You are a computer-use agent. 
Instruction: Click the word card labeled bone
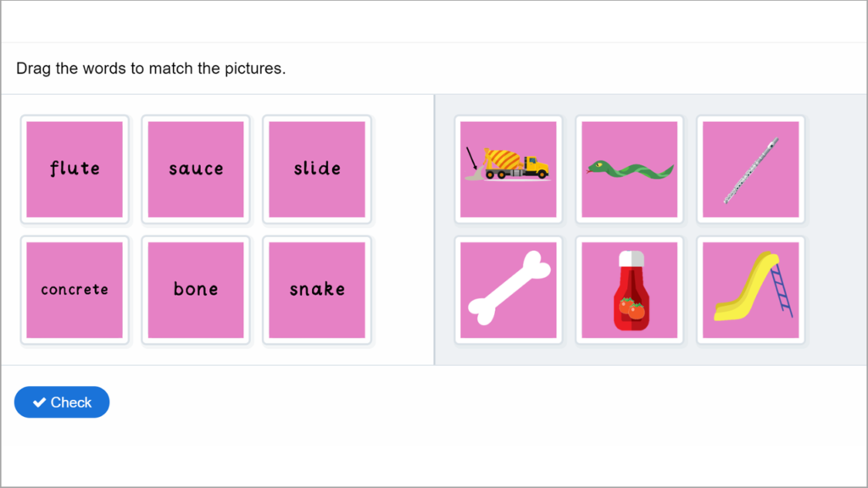pyautogui.click(x=196, y=289)
